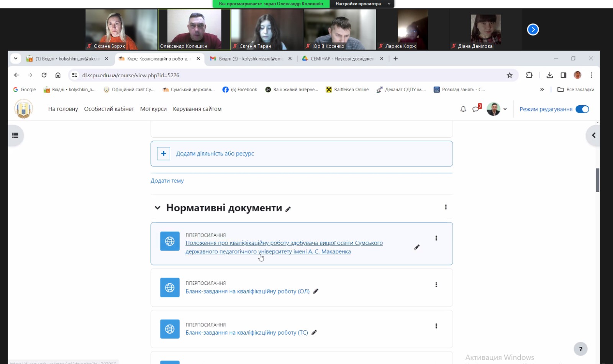The height and width of the screenshot is (364, 613).
Task: Open the Мої курси menu item
Action: (153, 109)
